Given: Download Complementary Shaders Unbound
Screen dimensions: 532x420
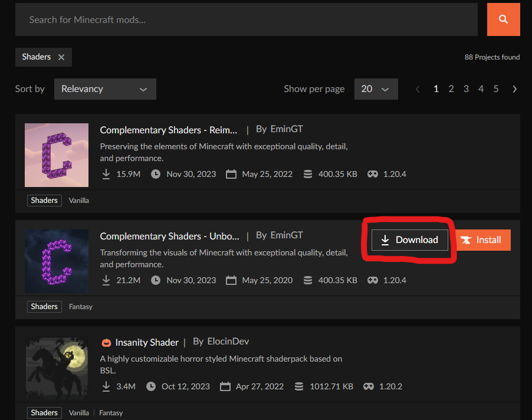Looking at the screenshot, I should tap(410, 240).
